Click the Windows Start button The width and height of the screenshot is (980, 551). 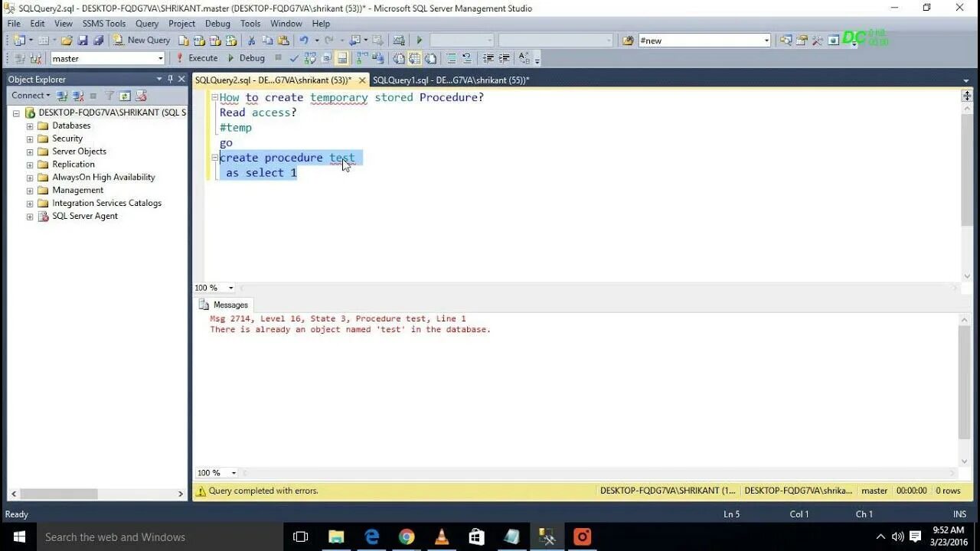[18, 536]
